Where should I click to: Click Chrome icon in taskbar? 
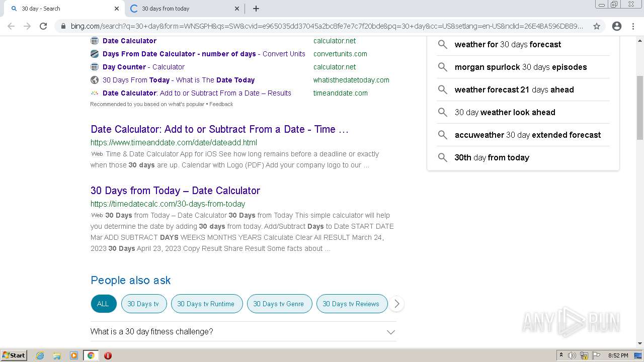[91, 355]
